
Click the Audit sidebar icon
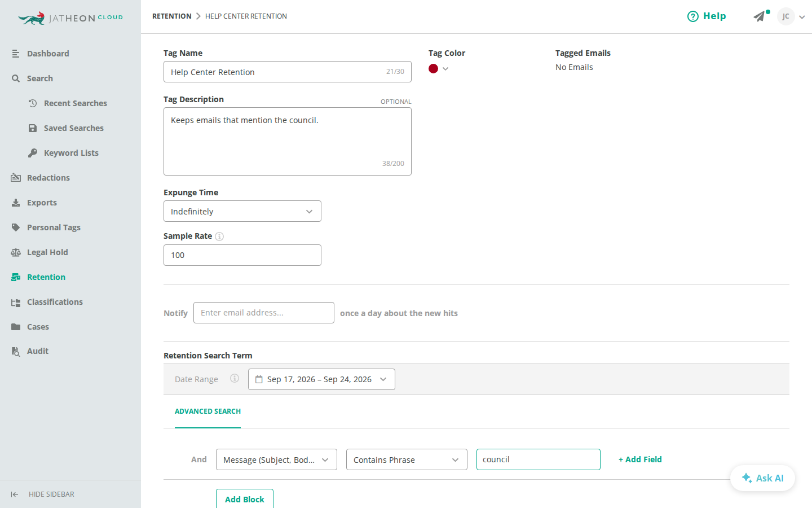pos(16,351)
